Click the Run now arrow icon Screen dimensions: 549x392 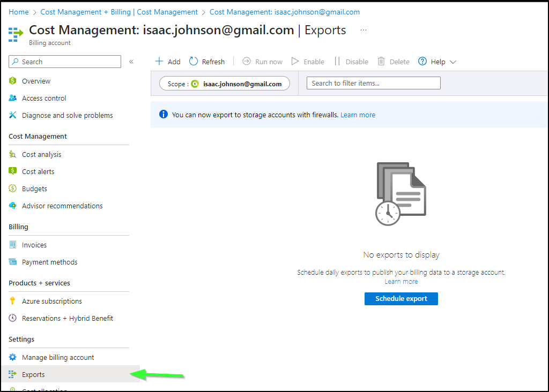click(x=247, y=62)
